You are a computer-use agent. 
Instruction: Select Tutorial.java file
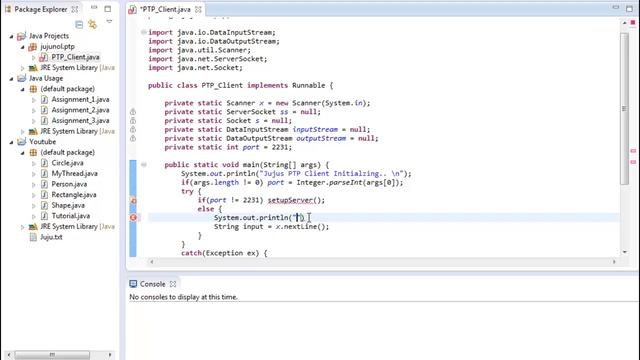pyautogui.click(x=71, y=216)
